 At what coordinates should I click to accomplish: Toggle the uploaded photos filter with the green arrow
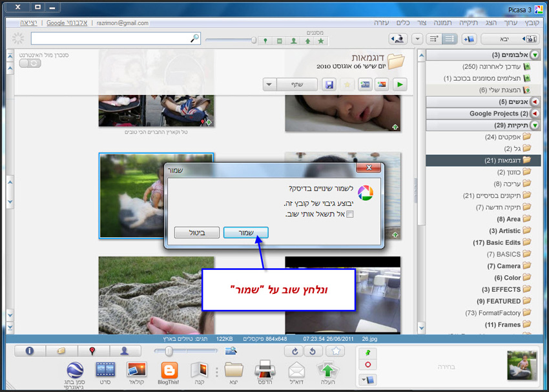click(307, 41)
